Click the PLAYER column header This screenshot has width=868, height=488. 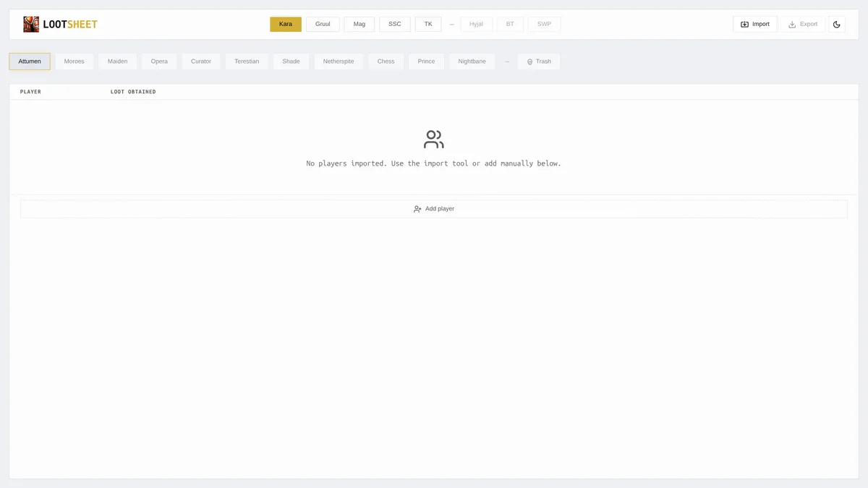click(30, 92)
